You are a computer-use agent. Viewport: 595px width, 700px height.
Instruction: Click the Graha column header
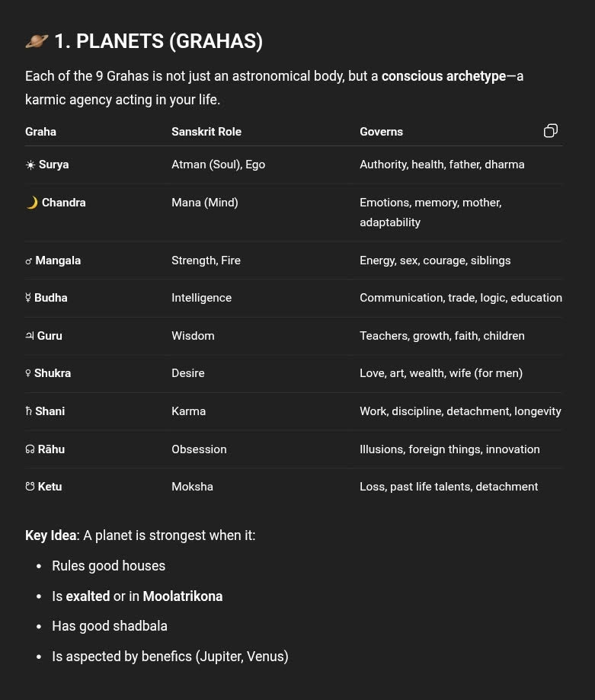click(40, 132)
